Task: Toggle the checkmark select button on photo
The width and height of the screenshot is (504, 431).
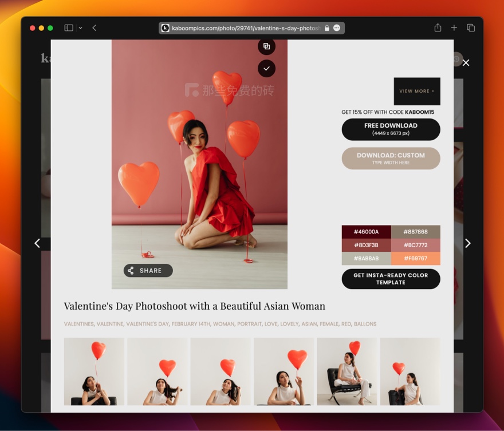Action: [266, 69]
